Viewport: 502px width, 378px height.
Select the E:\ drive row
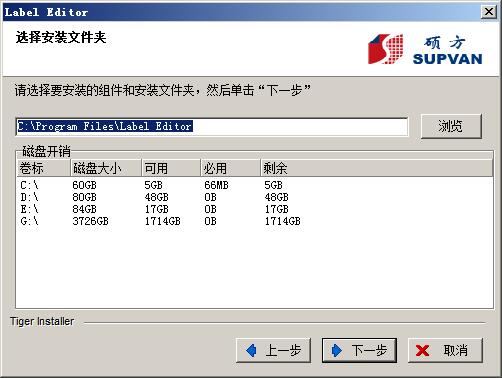(255, 209)
